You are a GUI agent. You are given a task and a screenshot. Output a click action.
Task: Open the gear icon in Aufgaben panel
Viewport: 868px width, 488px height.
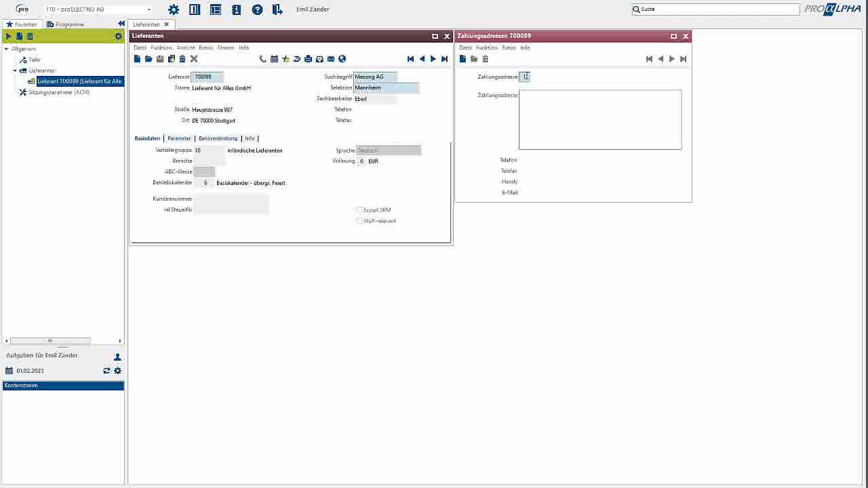[x=117, y=371]
